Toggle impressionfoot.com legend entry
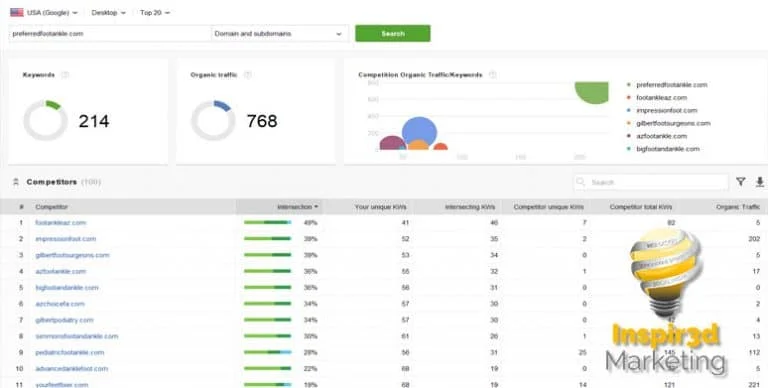 coord(662,110)
